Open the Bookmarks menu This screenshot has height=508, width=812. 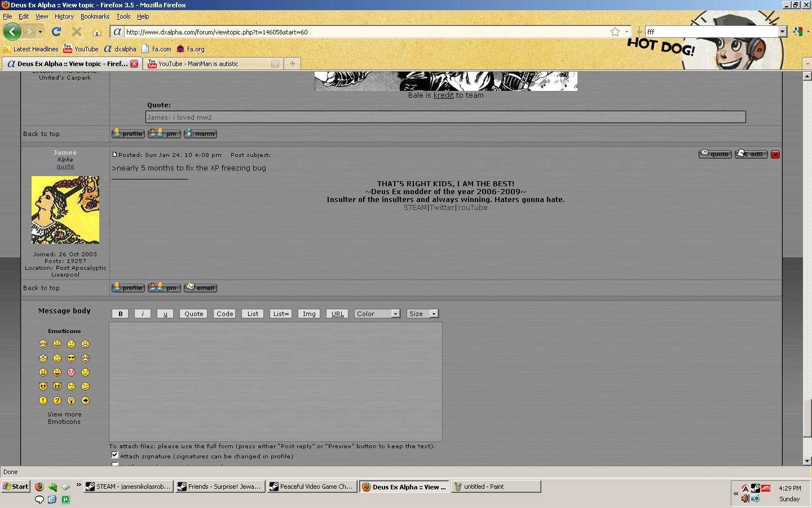[x=95, y=16]
